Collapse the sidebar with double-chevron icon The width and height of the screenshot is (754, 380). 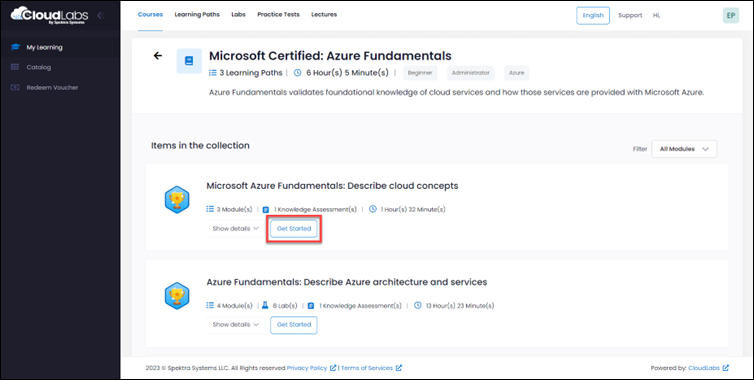pyautogui.click(x=101, y=15)
